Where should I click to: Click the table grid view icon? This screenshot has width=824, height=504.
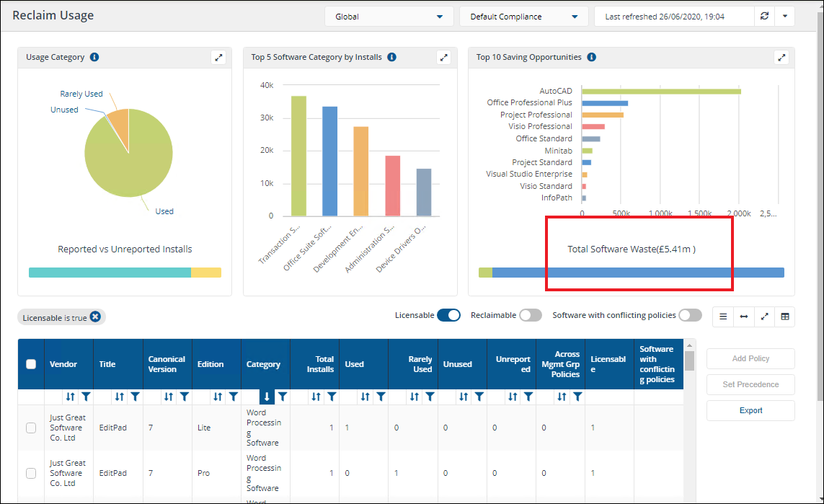coord(784,317)
